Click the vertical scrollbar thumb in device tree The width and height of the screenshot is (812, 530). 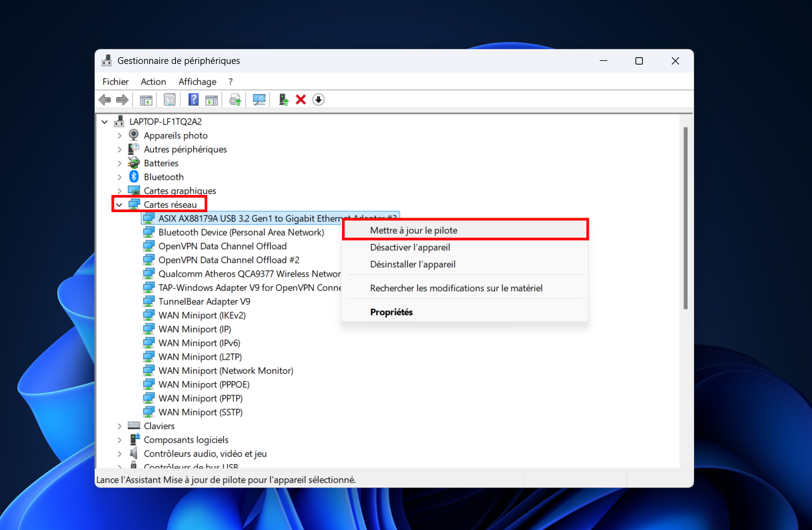coord(686,218)
